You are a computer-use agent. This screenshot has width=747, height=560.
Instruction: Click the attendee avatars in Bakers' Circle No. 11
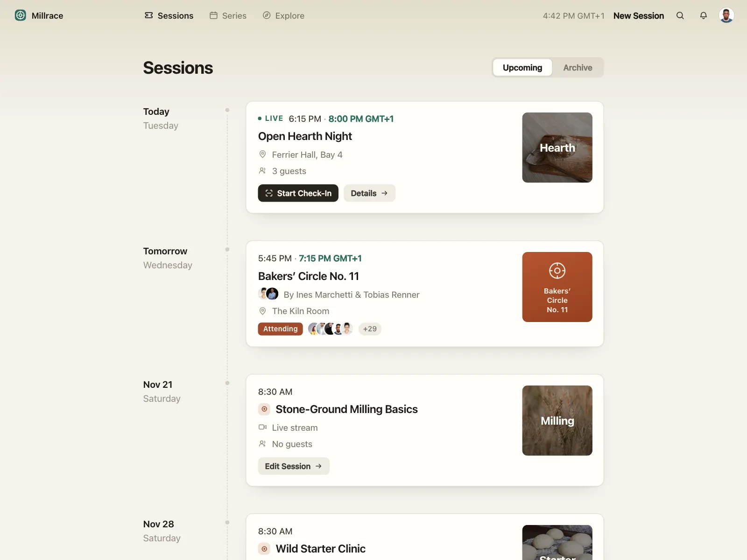[330, 329]
